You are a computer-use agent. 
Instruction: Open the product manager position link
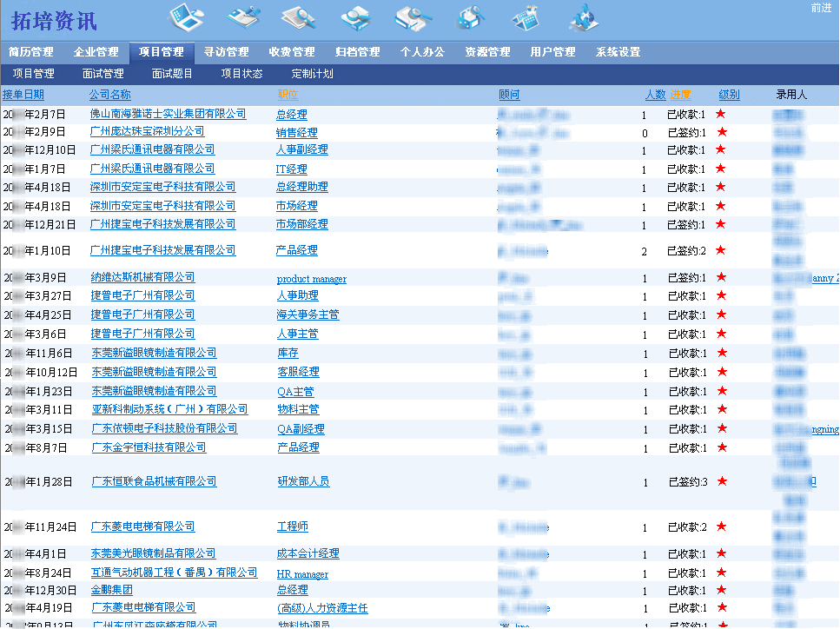312,279
